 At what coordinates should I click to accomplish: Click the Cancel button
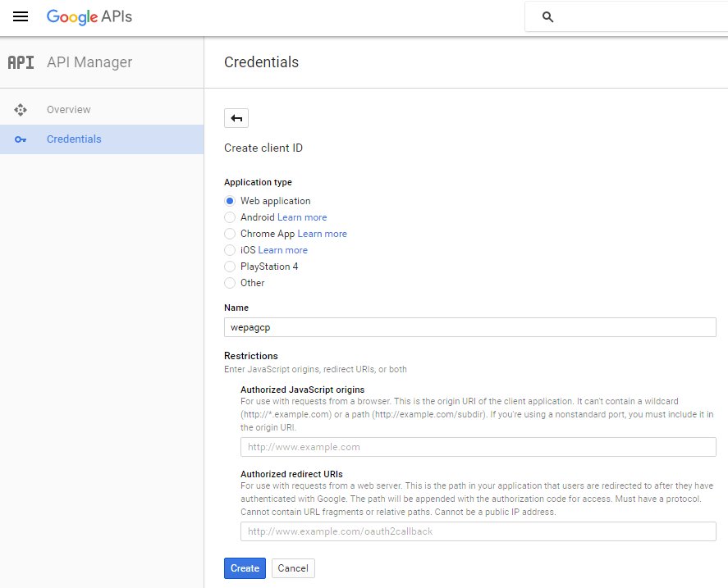pos(293,568)
